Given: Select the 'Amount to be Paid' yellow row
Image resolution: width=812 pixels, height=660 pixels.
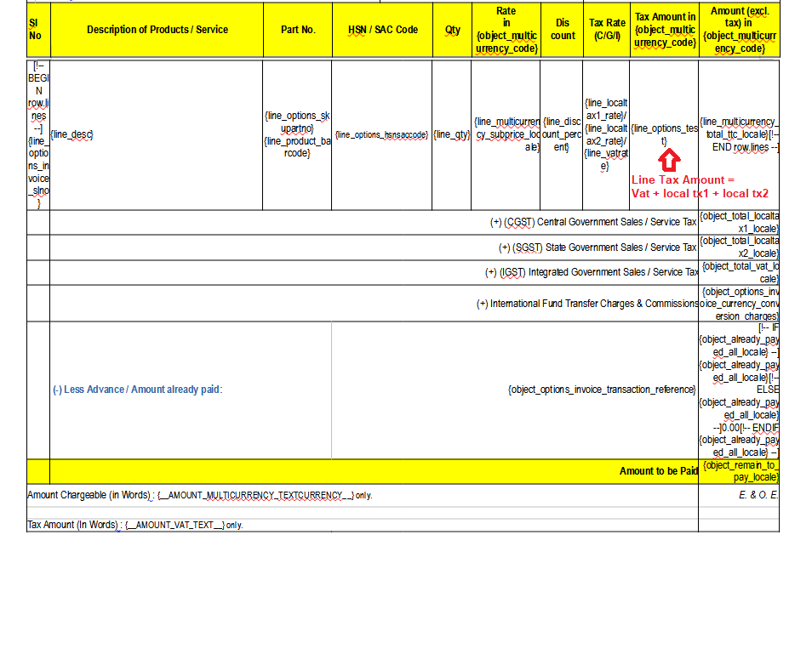Looking at the screenshot, I should 658,471.
